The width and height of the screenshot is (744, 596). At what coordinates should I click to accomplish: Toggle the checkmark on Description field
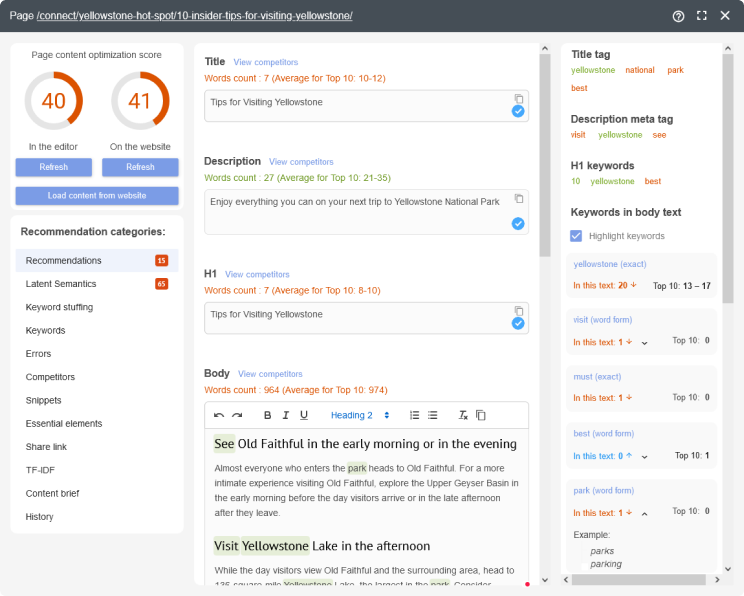click(518, 224)
